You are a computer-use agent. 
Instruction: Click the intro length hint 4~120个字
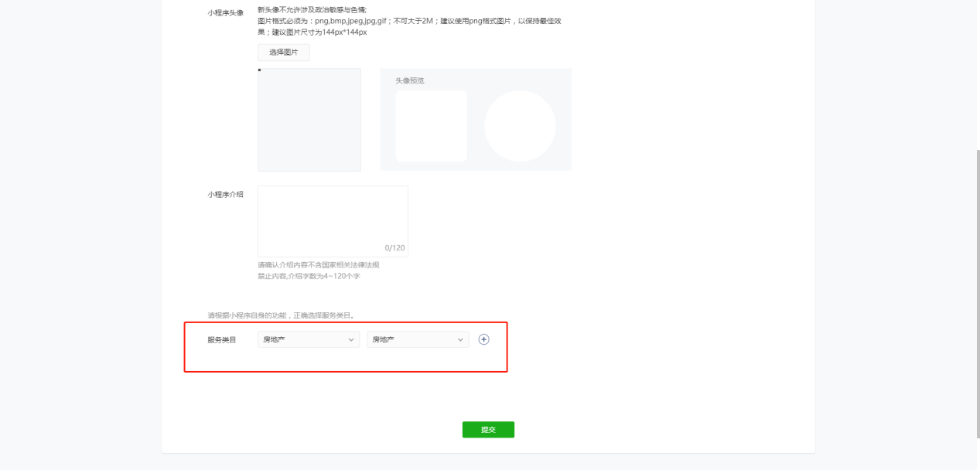click(309, 276)
